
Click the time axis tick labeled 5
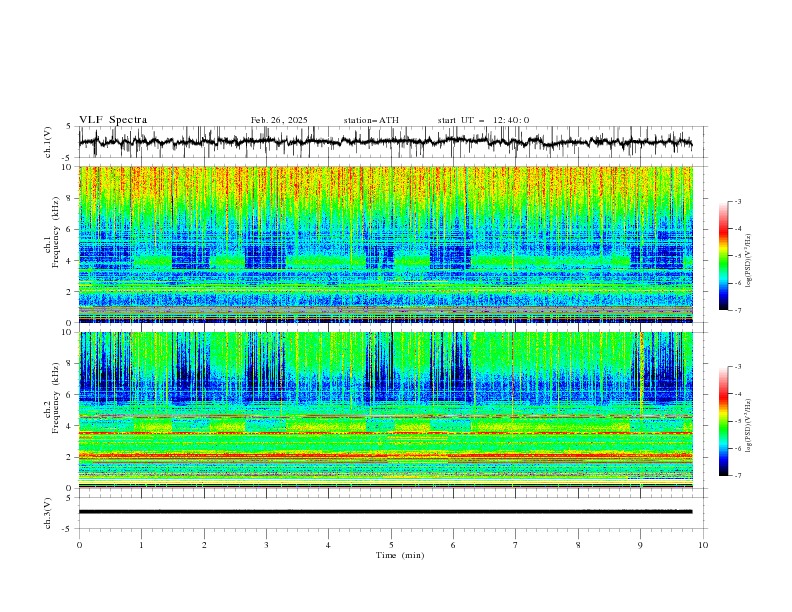point(391,545)
